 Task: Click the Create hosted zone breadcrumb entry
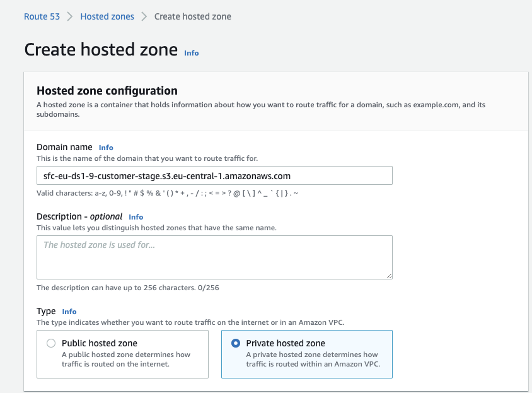192,16
